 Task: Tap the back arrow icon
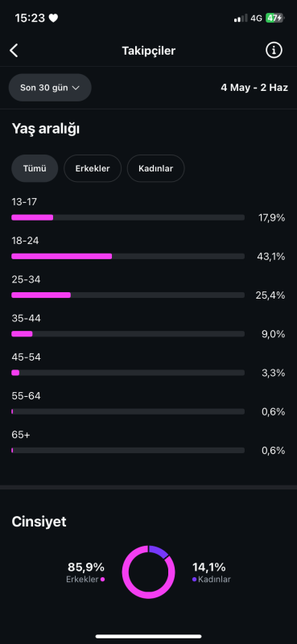coord(14,51)
